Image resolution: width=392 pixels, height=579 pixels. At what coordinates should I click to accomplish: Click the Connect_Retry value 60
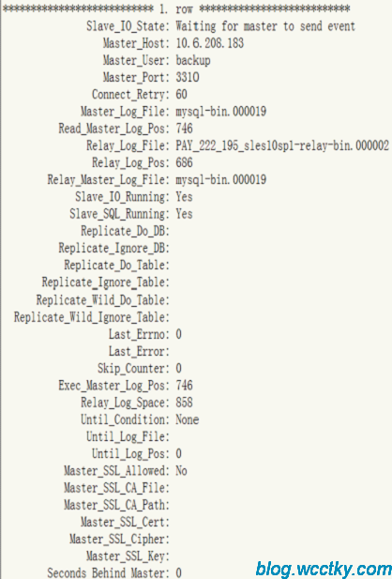[x=181, y=94]
